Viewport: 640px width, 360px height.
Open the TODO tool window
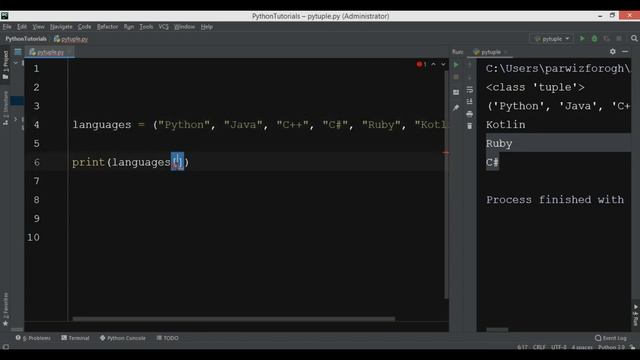pos(168,338)
